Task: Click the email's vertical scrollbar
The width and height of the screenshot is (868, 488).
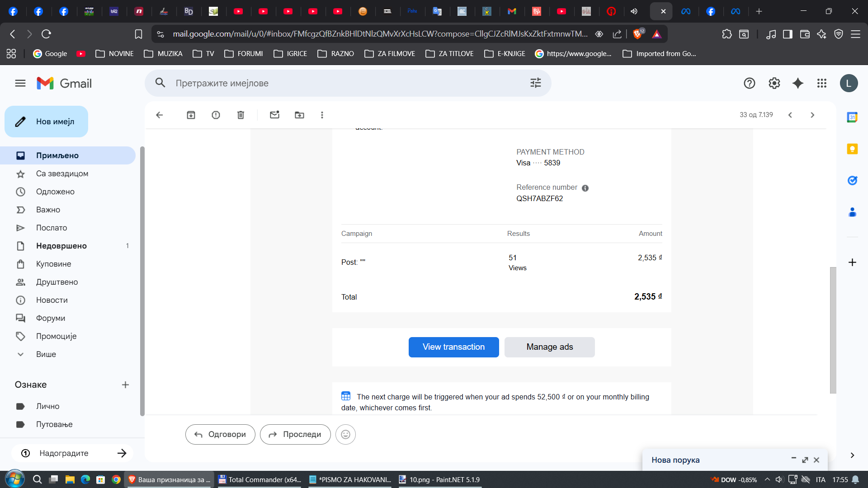Action: [x=833, y=330]
